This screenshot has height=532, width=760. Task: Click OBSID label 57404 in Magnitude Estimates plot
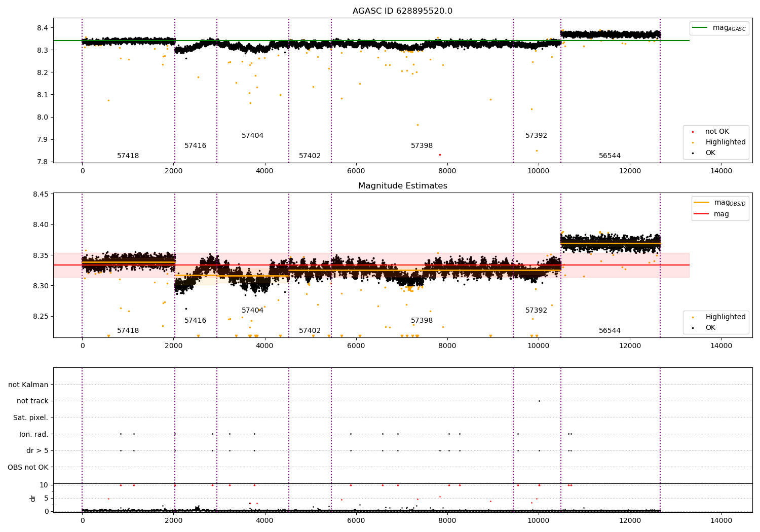pos(252,311)
